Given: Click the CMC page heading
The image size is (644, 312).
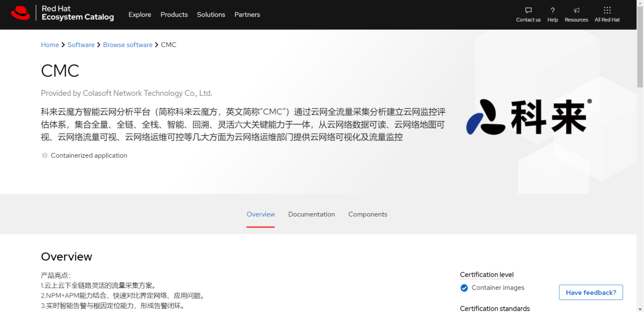Looking at the screenshot, I should tap(60, 71).
